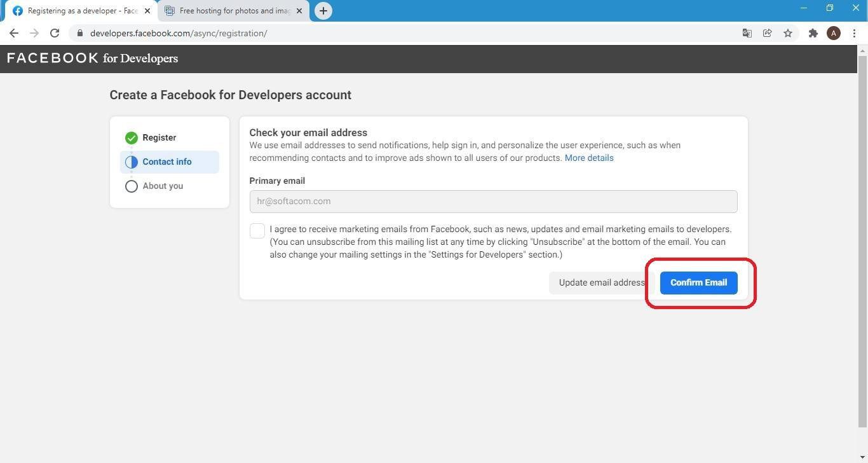Image resolution: width=868 pixels, height=463 pixels.
Task: Click the Facebook favicon on first tab
Action: click(x=17, y=11)
